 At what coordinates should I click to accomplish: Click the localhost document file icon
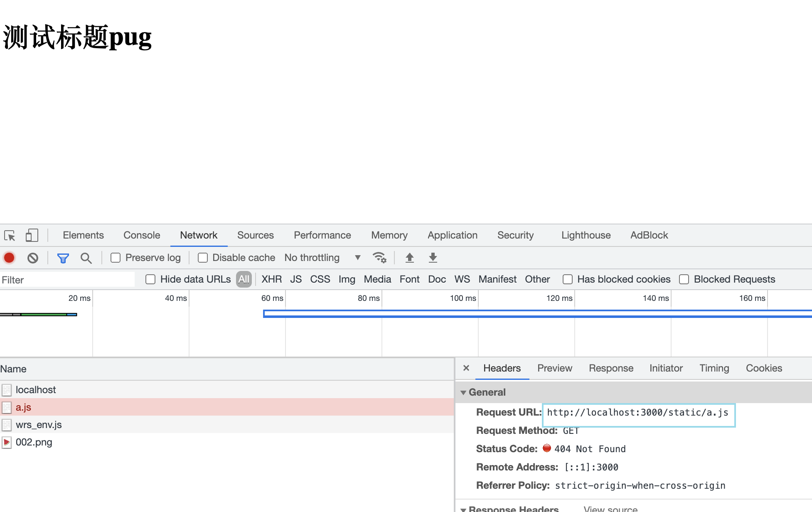tap(7, 390)
